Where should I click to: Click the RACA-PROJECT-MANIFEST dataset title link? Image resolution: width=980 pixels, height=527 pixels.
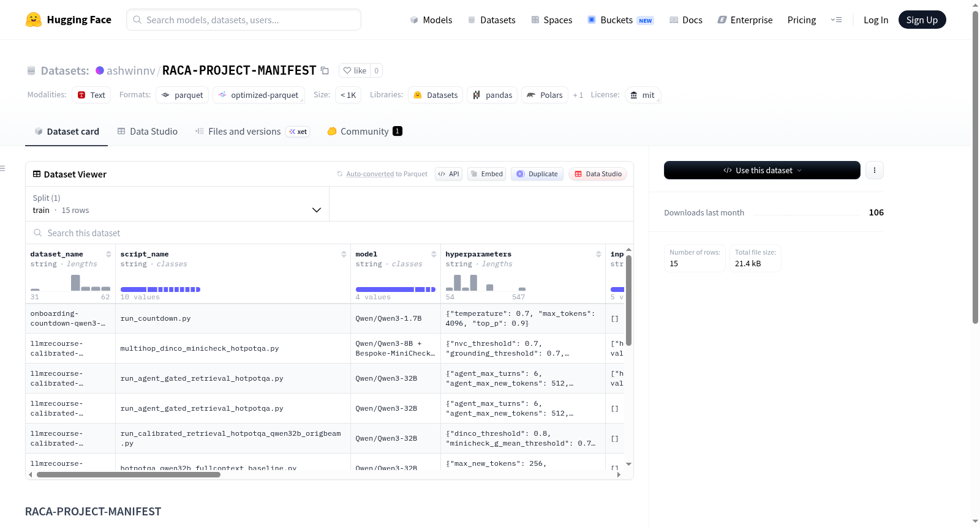point(239,70)
